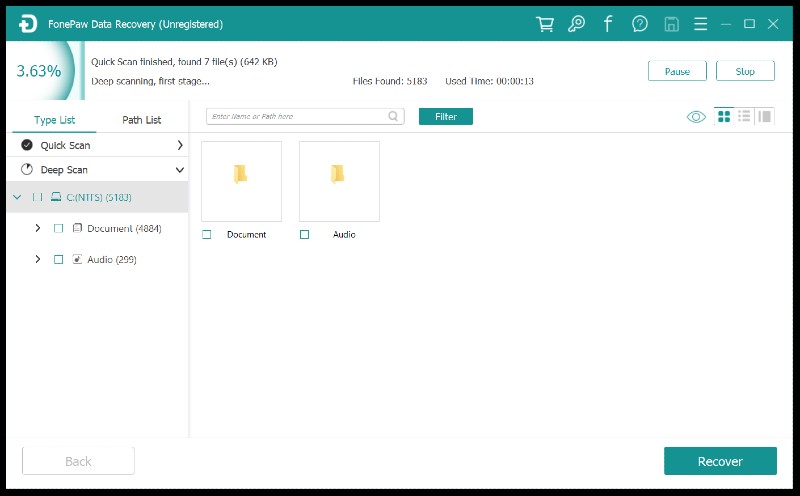Click the Document type icon in tree
This screenshot has height=496, width=800.
(77, 228)
